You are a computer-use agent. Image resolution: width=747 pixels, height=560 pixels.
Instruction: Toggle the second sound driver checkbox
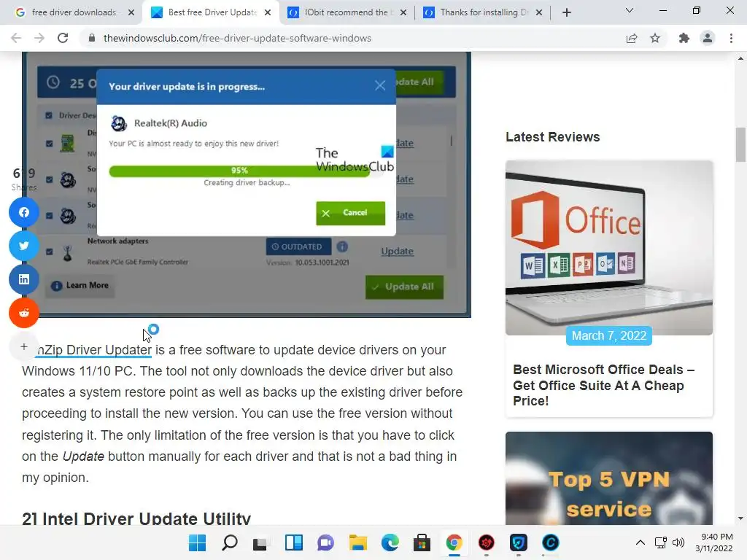point(49,215)
